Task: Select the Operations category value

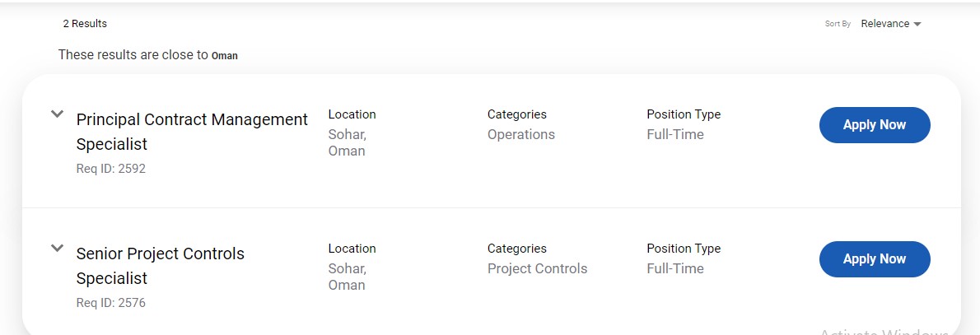Action: [520, 134]
